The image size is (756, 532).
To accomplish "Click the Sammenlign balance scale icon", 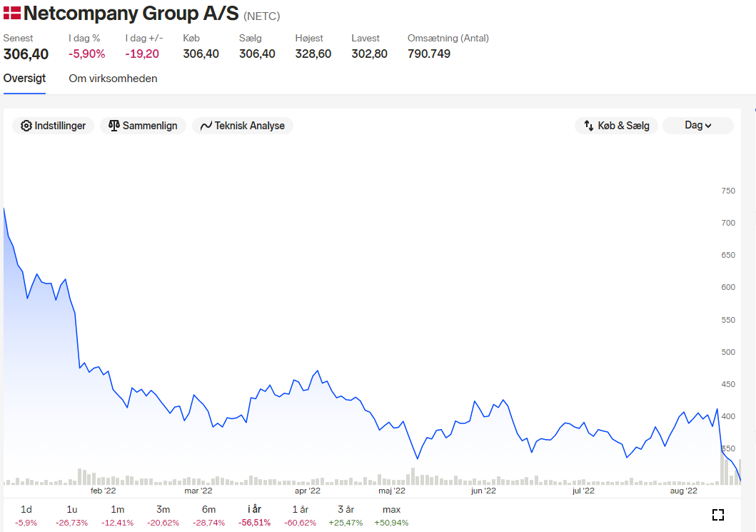I will 114,126.
